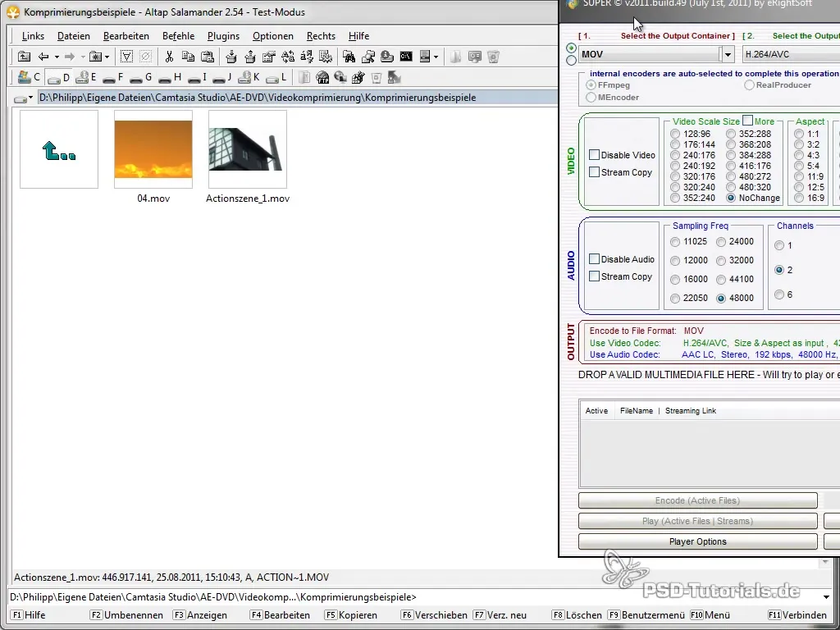Image resolution: width=840 pixels, height=630 pixels.
Task: Select the 320:240 video scale size
Action: 675,188
